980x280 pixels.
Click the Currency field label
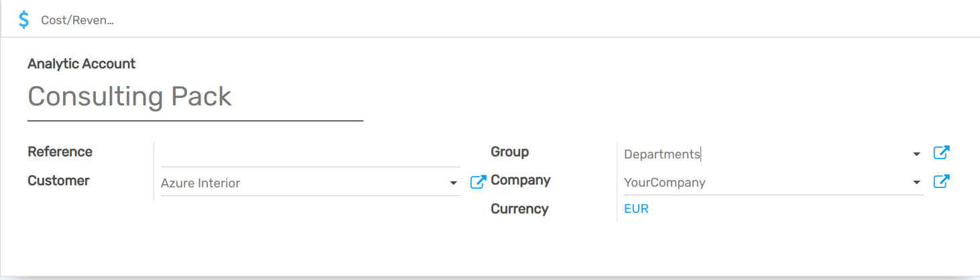pyautogui.click(x=519, y=209)
